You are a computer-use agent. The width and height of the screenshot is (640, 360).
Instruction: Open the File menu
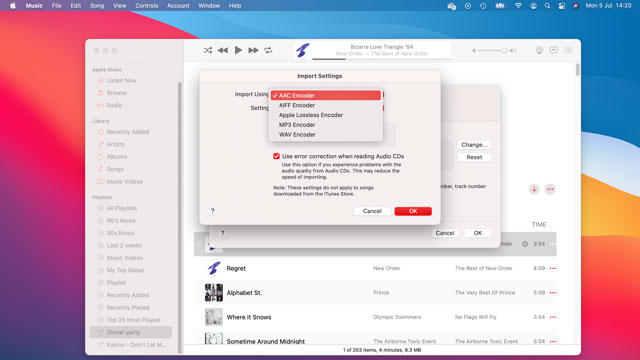(56, 6)
